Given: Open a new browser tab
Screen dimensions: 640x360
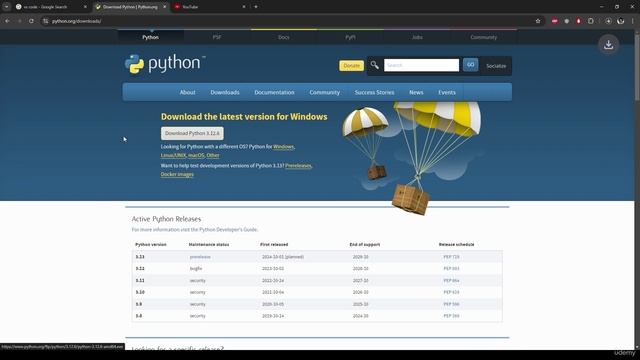Looking at the screenshot, I should click(x=256, y=7).
